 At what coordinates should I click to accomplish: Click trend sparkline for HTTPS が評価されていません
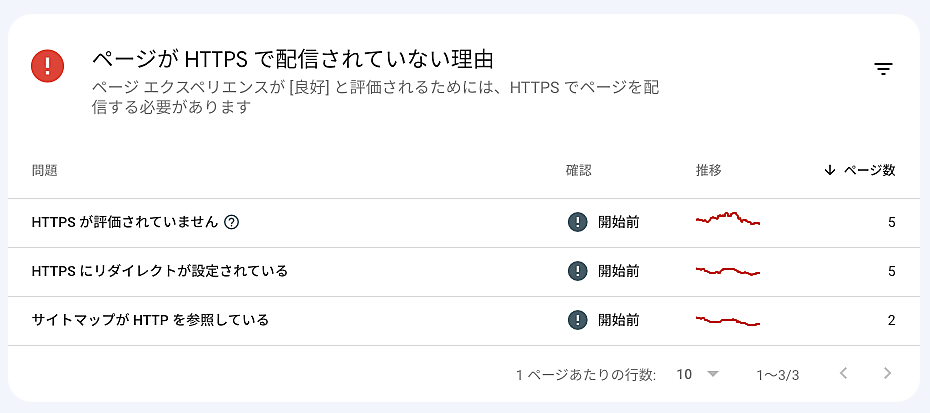[728, 219]
